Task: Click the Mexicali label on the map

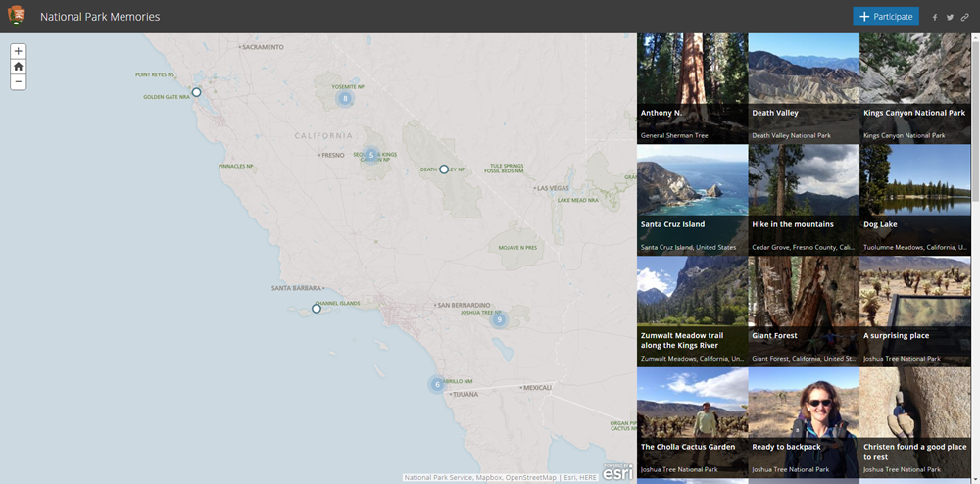Action: tap(538, 388)
